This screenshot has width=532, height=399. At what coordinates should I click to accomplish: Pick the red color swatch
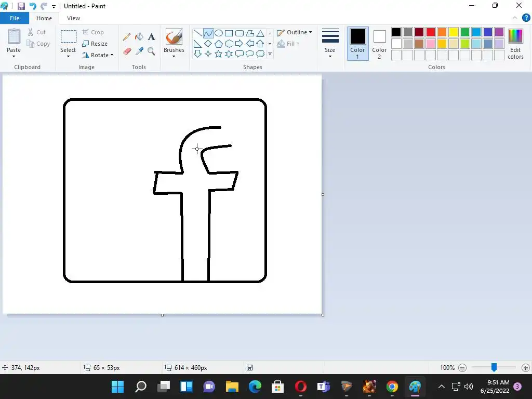tap(431, 32)
